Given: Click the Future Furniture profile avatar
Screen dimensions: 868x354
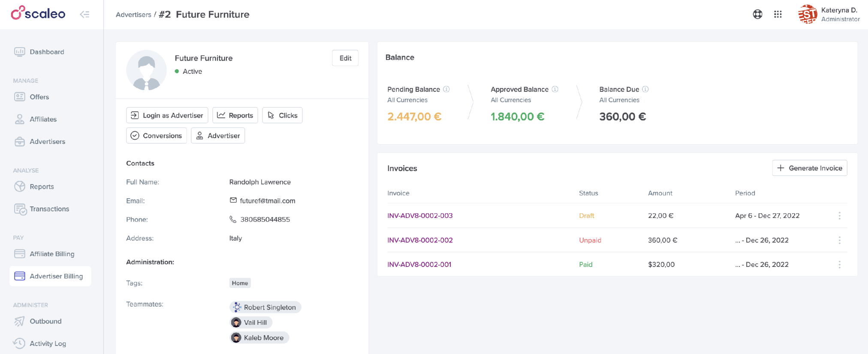Looking at the screenshot, I should (147, 70).
